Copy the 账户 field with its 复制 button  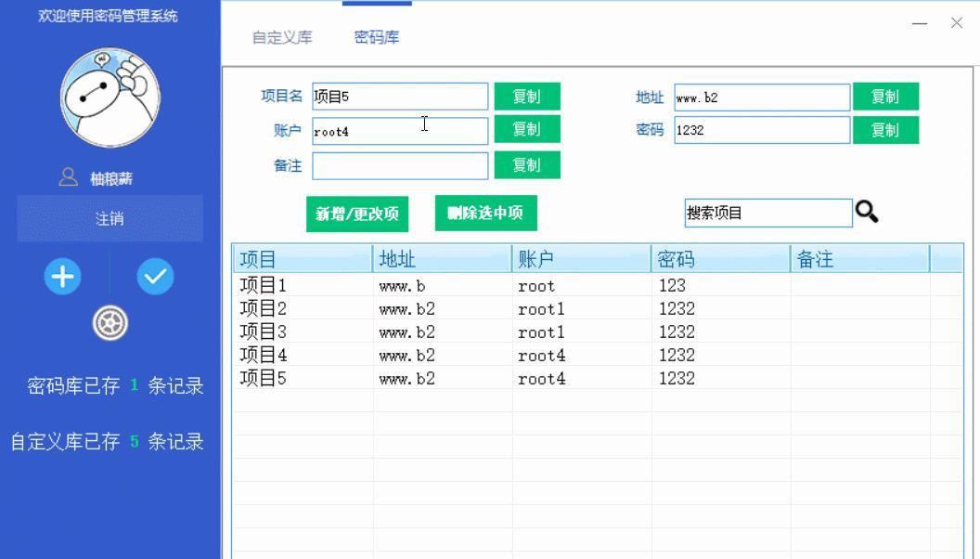pyautogui.click(x=527, y=129)
